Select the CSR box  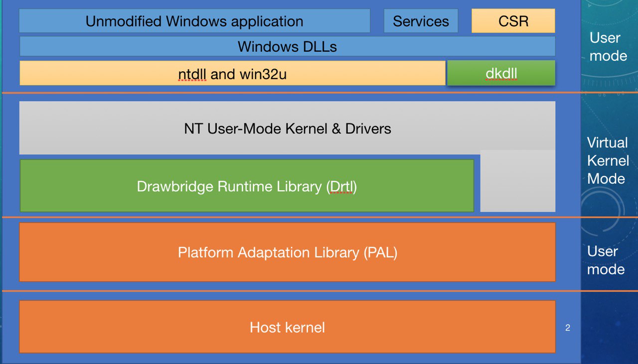pyautogui.click(x=513, y=21)
